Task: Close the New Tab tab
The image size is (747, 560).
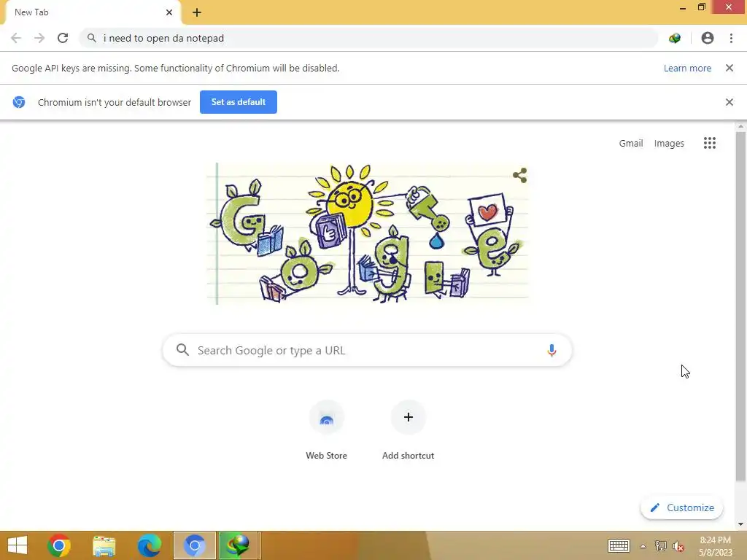Action: (x=169, y=12)
